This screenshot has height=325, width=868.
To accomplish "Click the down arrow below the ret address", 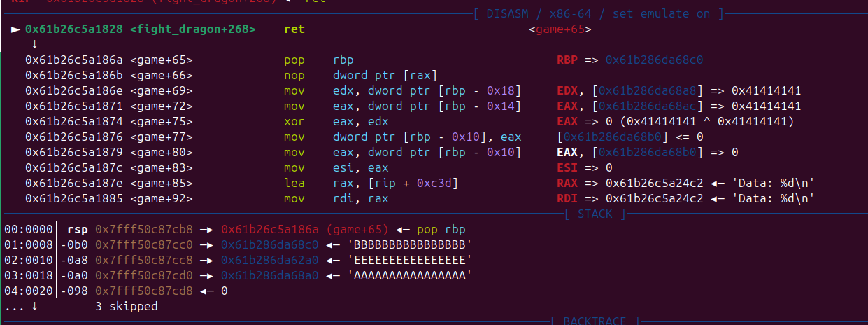I will (x=34, y=45).
